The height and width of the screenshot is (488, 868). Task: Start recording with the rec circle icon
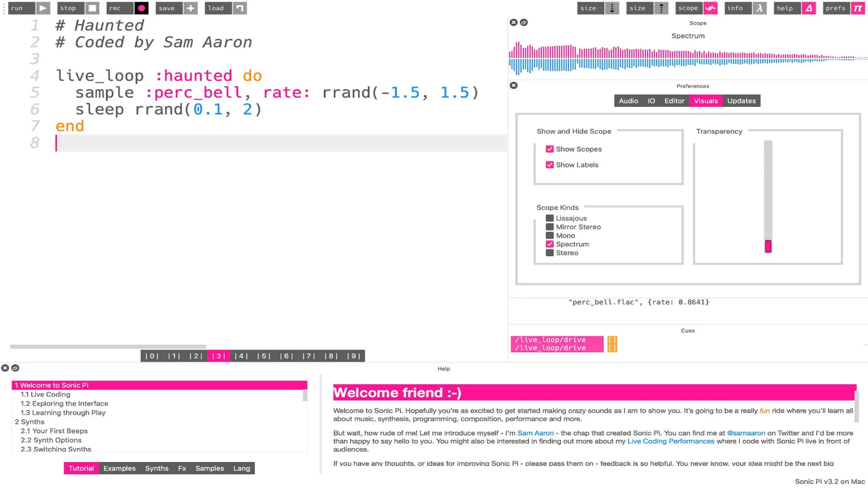[141, 8]
